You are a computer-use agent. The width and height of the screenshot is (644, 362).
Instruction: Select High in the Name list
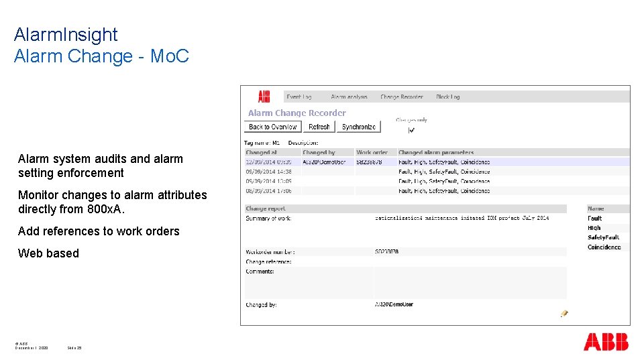[x=594, y=228]
